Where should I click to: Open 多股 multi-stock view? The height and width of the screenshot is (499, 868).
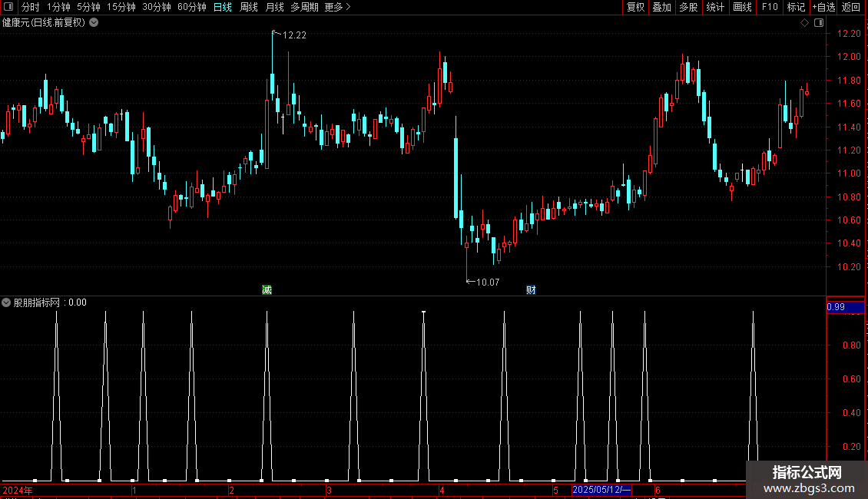(x=689, y=7)
